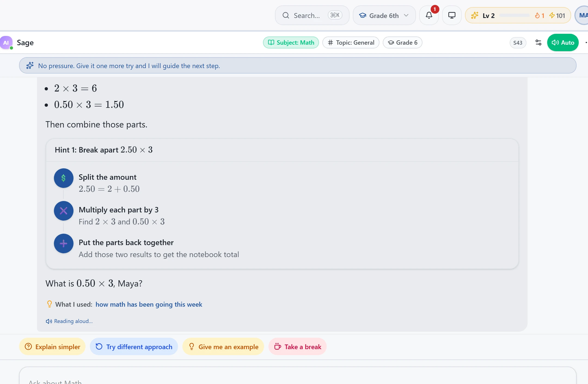Click the dollar sign step icon
The image size is (588, 384).
click(x=63, y=178)
